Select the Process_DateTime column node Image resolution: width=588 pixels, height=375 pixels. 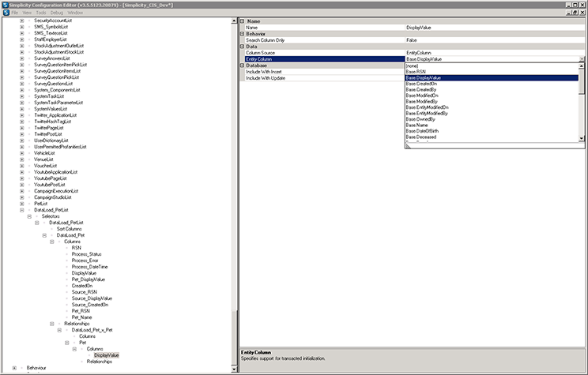pos(89,267)
